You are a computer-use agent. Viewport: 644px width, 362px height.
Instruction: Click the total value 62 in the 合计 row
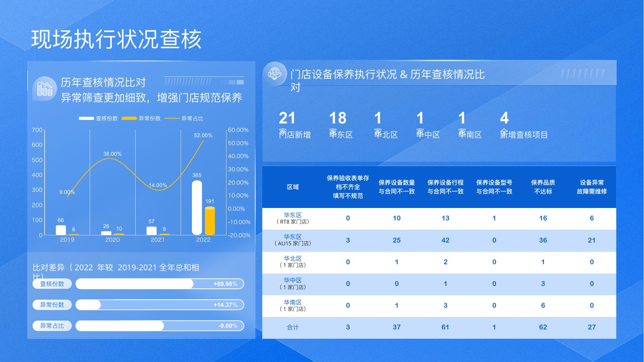click(x=543, y=327)
